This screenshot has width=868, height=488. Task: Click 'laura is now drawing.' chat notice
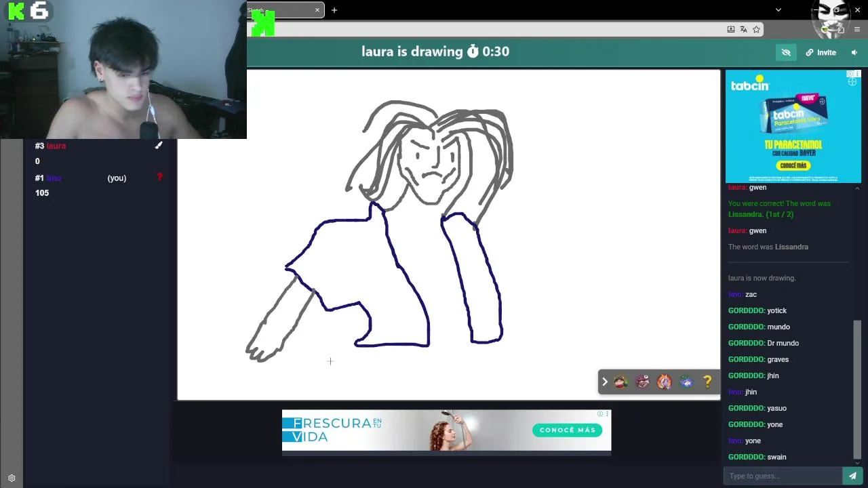(762, 278)
